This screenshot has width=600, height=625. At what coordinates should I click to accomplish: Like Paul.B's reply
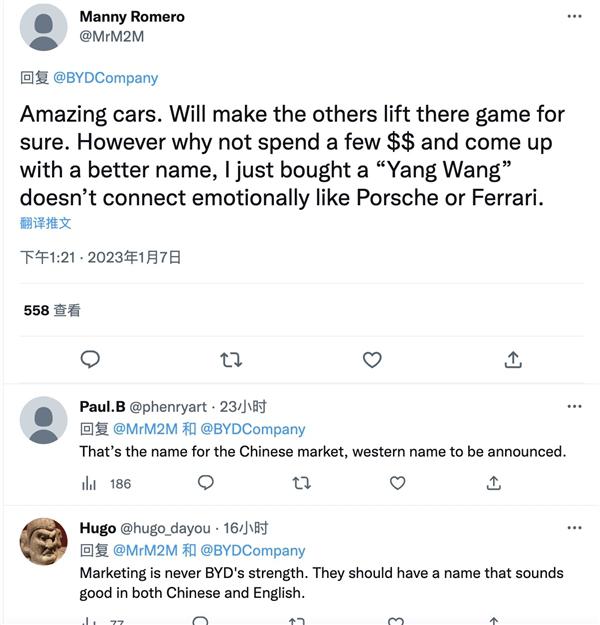(x=397, y=483)
